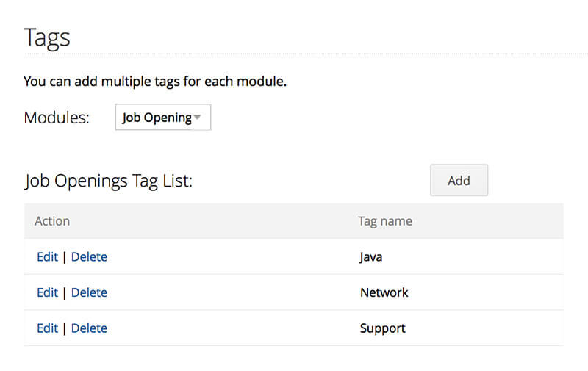Delete the Java tag

[89, 256]
